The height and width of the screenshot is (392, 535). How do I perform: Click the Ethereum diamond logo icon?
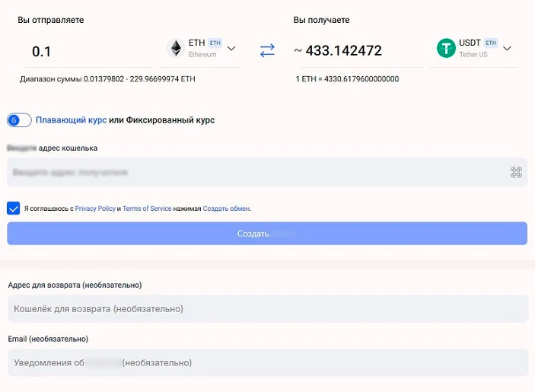[176, 48]
